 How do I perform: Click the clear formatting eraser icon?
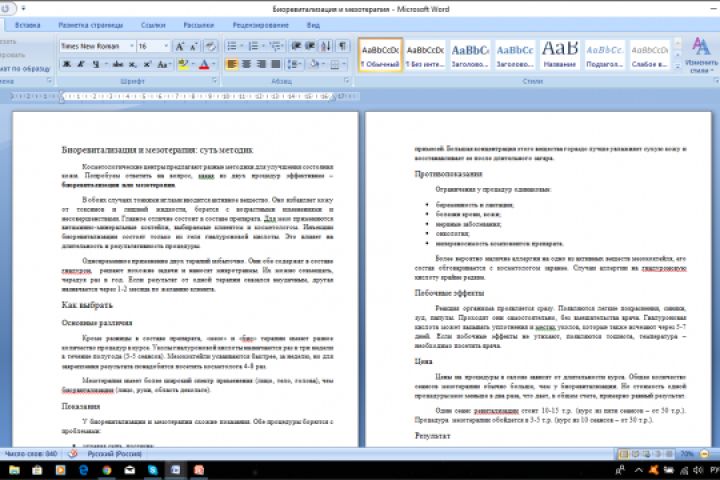tap(211, 46)
